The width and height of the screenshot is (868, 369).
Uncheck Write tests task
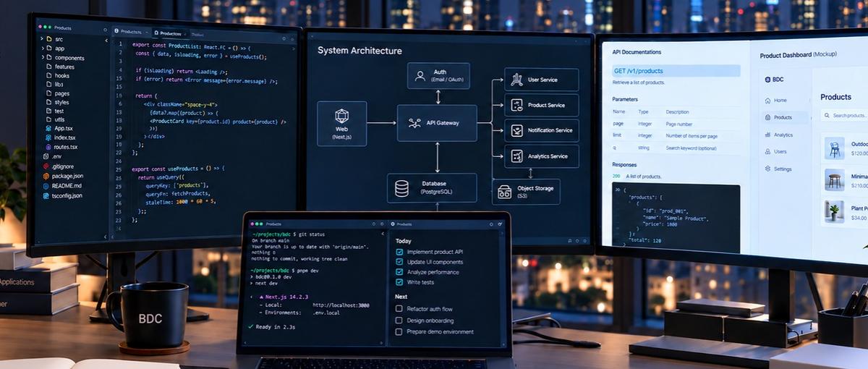tap(399, 282)
